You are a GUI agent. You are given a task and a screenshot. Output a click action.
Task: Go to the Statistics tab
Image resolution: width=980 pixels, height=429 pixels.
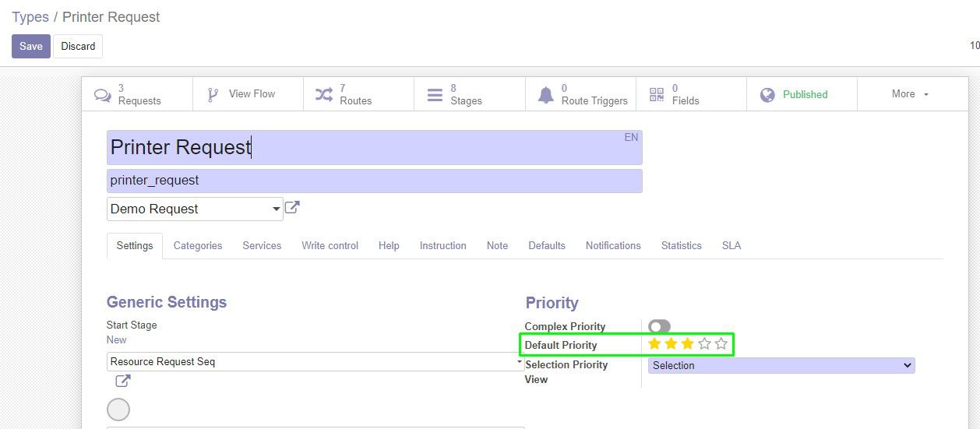(682, 245)
